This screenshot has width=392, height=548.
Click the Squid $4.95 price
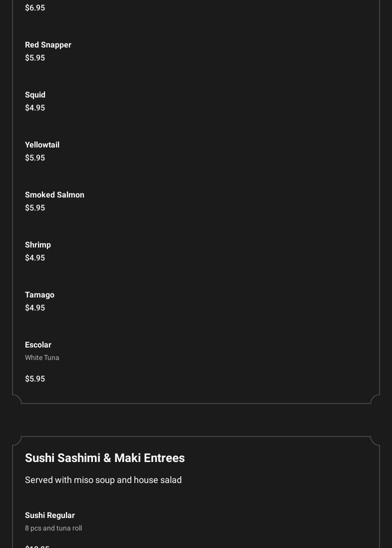(35, 108)
